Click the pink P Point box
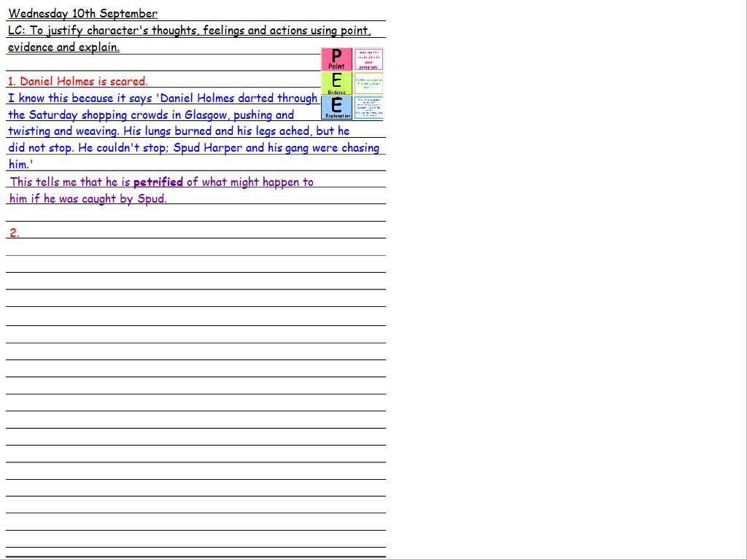Image resolution: width=747 pixels, height=560 pixels. [x=336, y=59]
